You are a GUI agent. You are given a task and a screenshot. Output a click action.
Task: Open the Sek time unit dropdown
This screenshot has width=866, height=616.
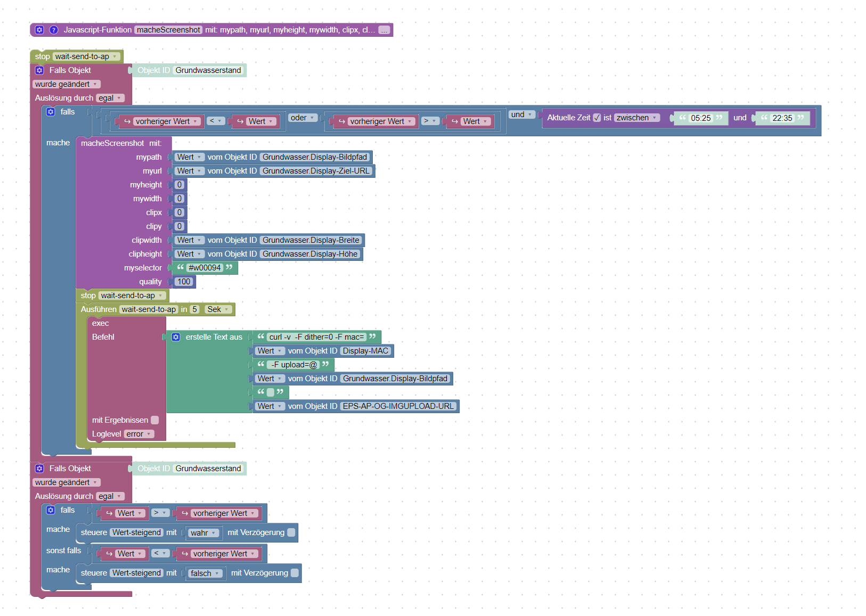[x=218, y=309]
